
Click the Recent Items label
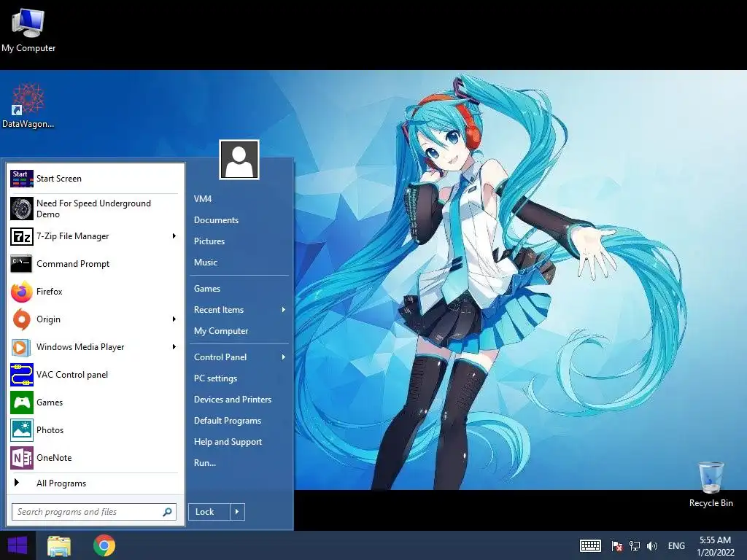pyautogui.click(x=219, y=310)
